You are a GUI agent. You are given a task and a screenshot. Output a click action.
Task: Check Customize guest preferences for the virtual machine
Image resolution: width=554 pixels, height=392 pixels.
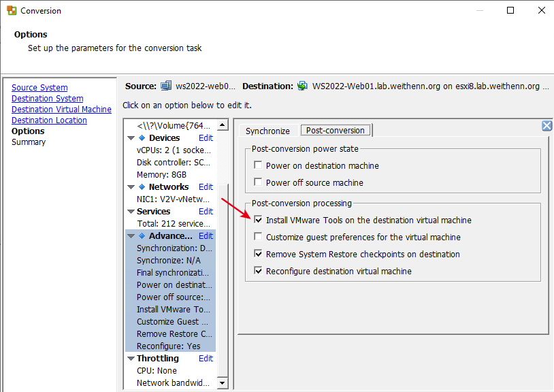point(258,237)
